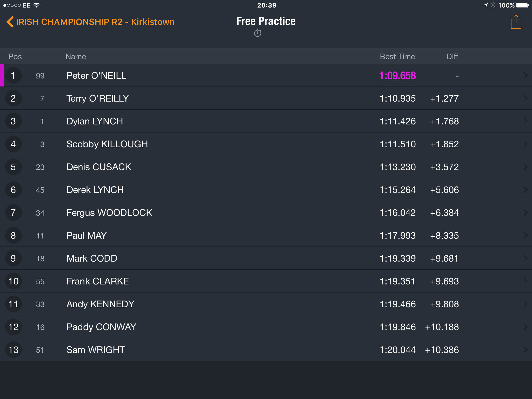Image resolution: width=532 pixels, height=399 pixels.
Task: Select Fergus WOODLOCK row
Action: (x=266, y=212)
